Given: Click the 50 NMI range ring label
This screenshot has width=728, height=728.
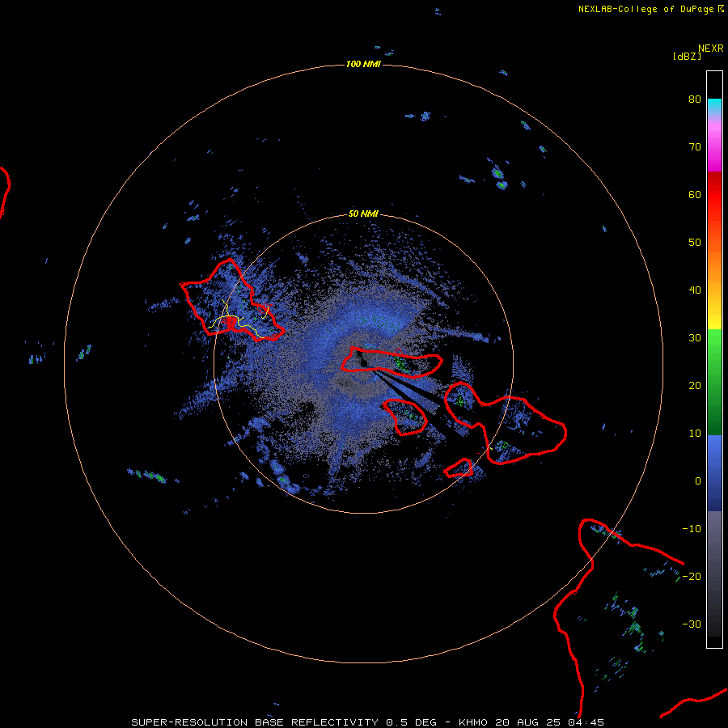Looking at the screenshot, I should (x=363, y=214).
